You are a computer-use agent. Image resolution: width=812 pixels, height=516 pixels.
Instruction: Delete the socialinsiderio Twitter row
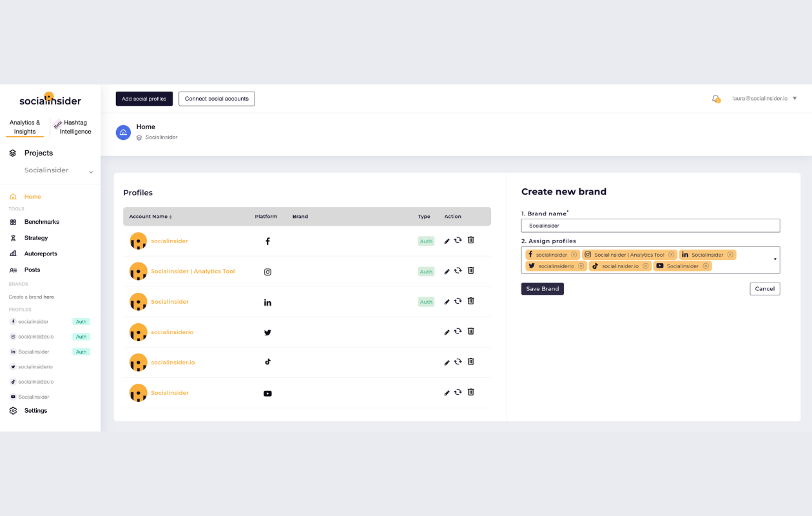pos(470,331)
